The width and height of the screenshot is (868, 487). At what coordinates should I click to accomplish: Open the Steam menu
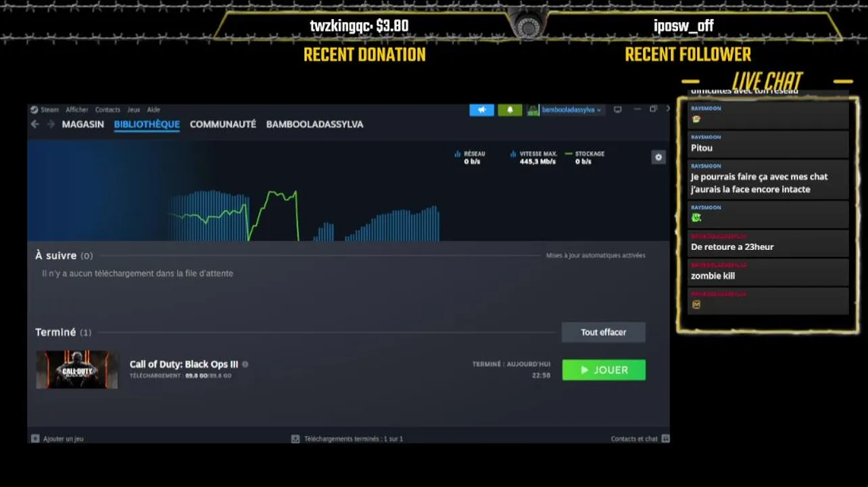tap(49, 110)
